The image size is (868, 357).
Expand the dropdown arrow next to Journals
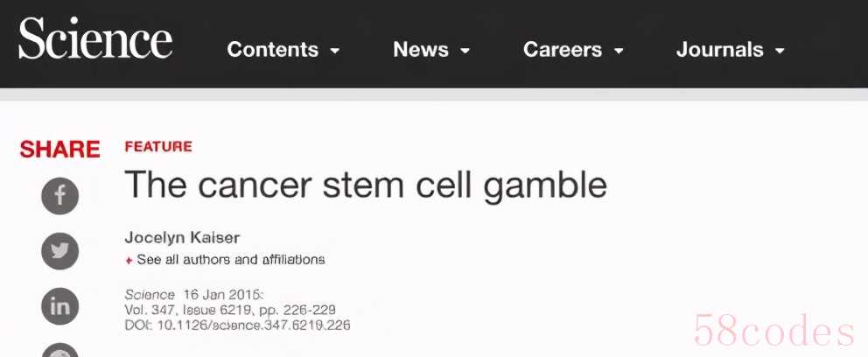780,52
